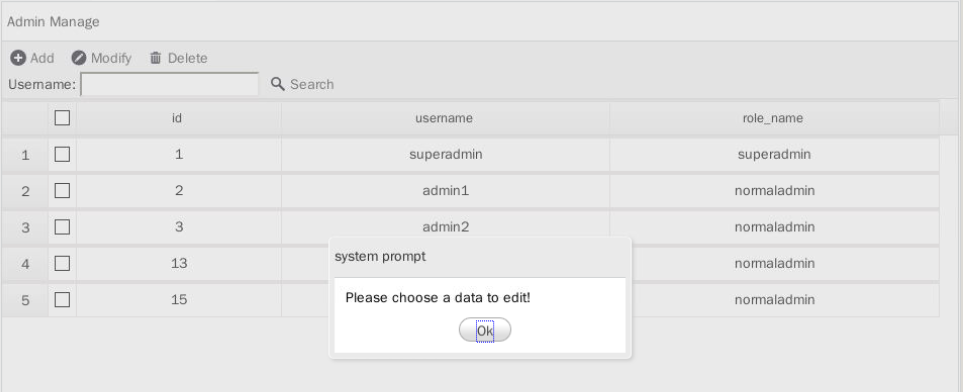963x392 pixels.
Task: Sort by the role_name column header
Action: click(x=774, y=118)
